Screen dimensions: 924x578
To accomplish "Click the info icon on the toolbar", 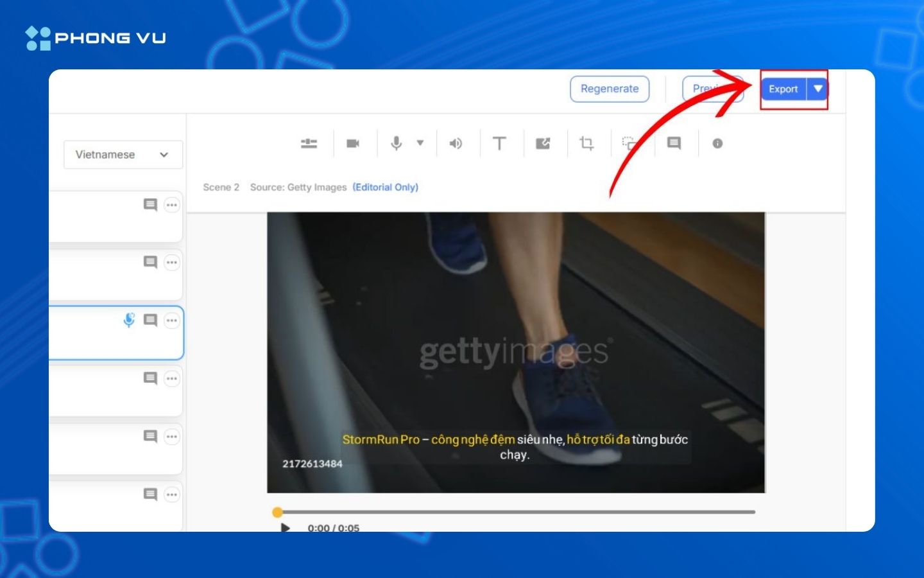I will click(717, 143).
